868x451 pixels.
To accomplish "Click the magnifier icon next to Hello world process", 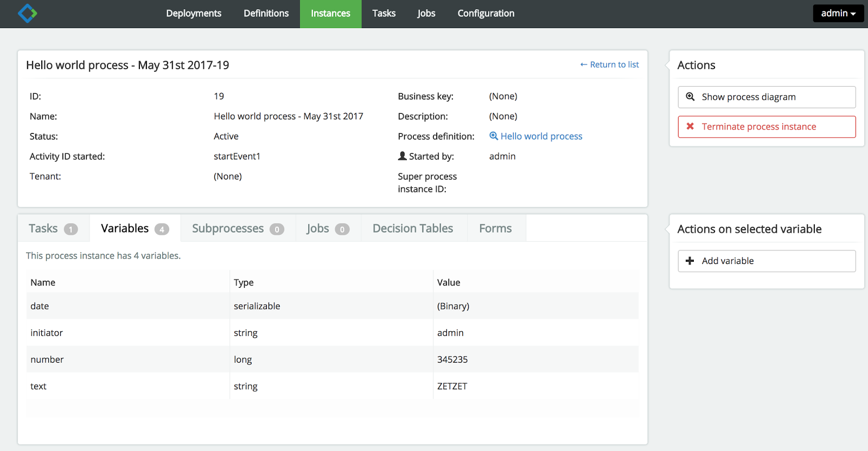I will point(494,136).
